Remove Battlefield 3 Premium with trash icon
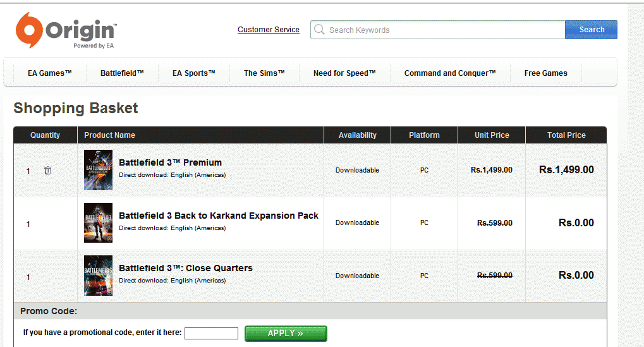 [47, 171]
